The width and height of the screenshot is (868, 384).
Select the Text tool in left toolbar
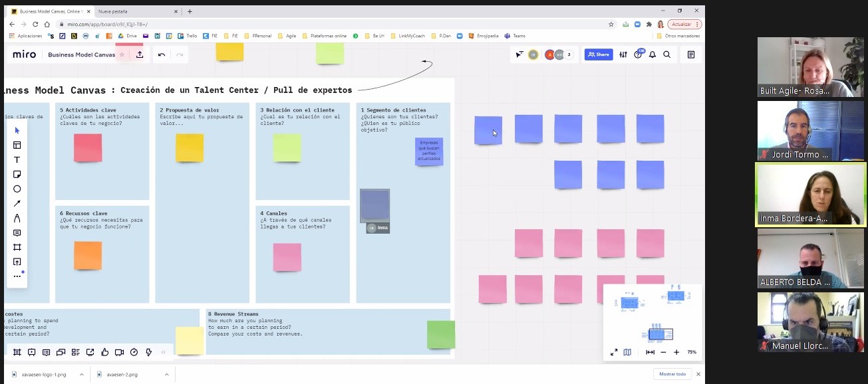[17, 160]
